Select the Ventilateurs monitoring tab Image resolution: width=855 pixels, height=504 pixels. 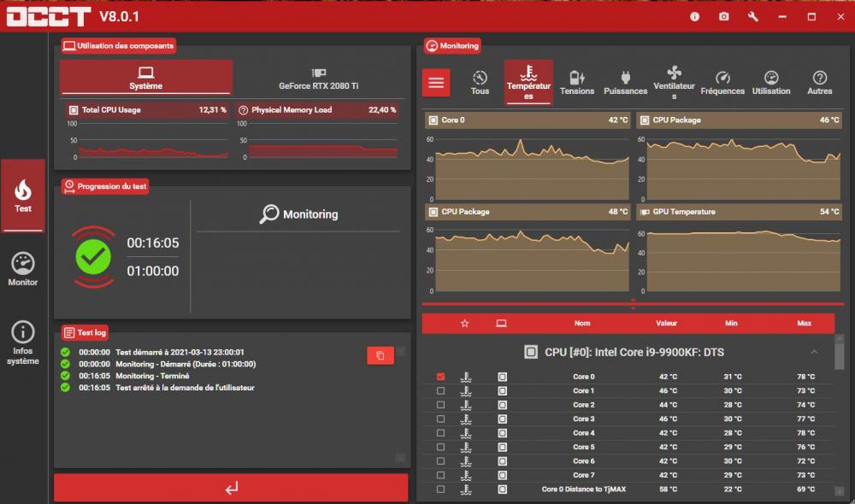tap(674, 83)
